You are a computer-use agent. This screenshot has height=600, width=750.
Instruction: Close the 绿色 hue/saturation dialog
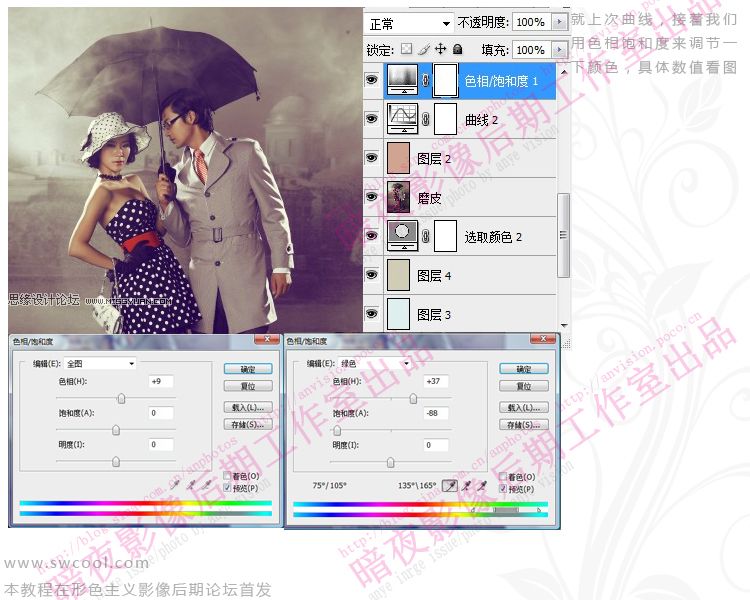[543, 339]
